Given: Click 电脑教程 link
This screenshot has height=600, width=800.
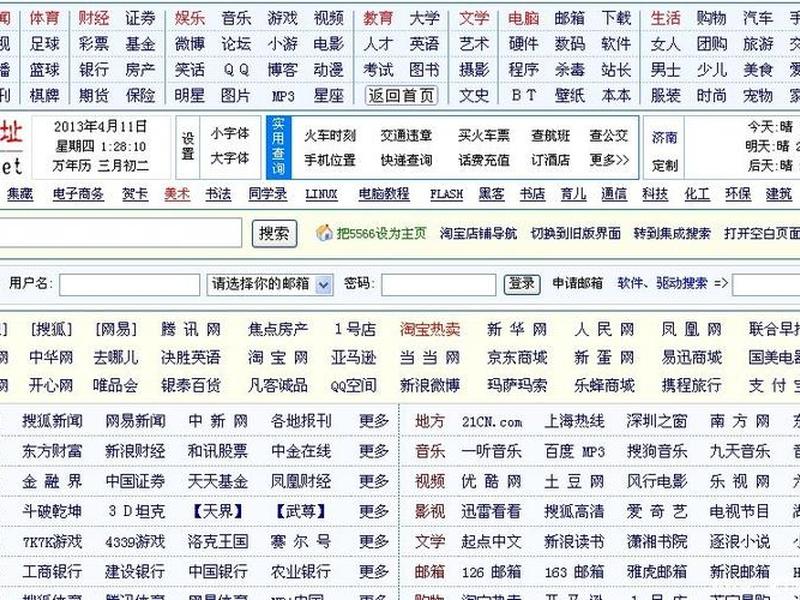Looking at the screenshot, I should [384, 194].
